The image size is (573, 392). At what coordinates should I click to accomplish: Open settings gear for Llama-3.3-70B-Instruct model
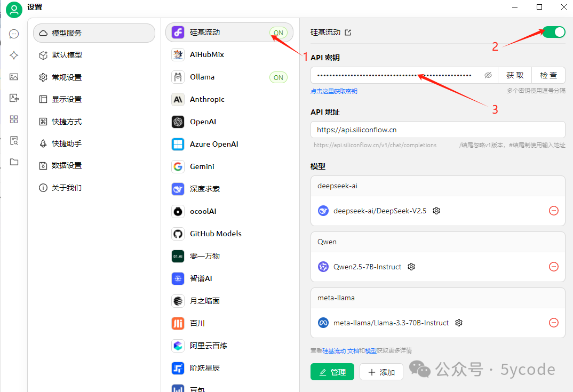[459, 323]
